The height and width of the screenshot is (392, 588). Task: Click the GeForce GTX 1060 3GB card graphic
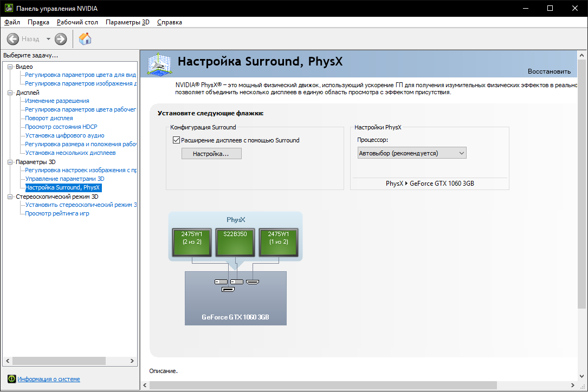tap(236, 298)
